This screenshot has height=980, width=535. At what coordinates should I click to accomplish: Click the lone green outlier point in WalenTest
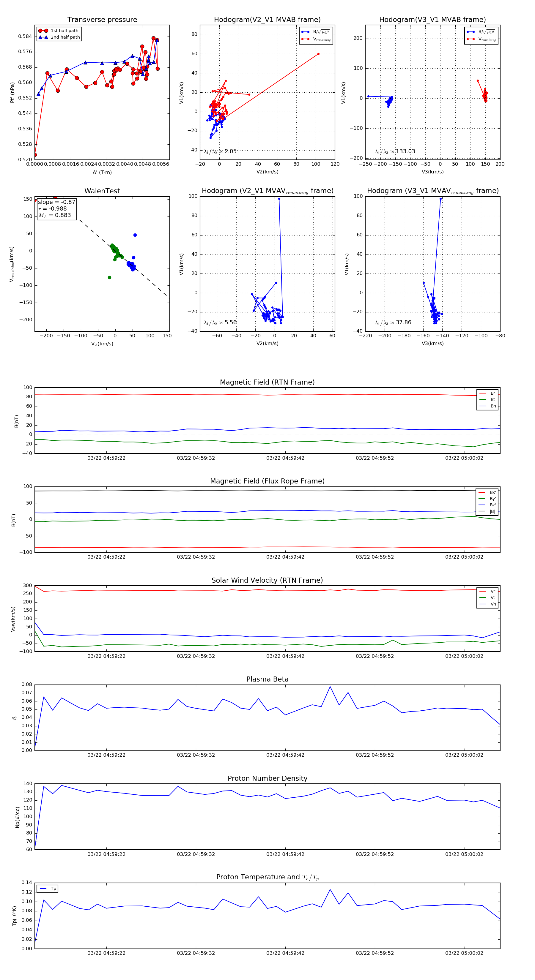[110, 278]
